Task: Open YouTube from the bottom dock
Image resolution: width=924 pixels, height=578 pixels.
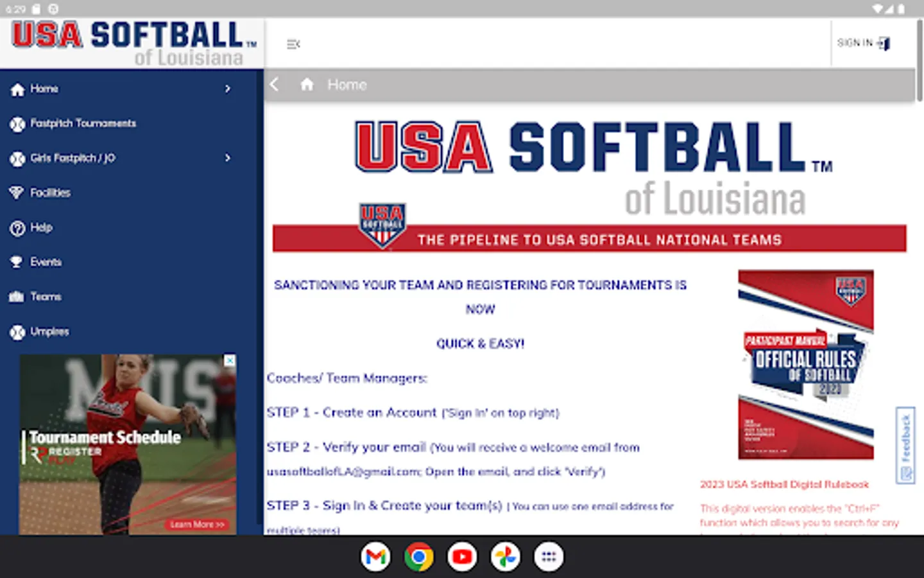Action: tap(461, 556)
